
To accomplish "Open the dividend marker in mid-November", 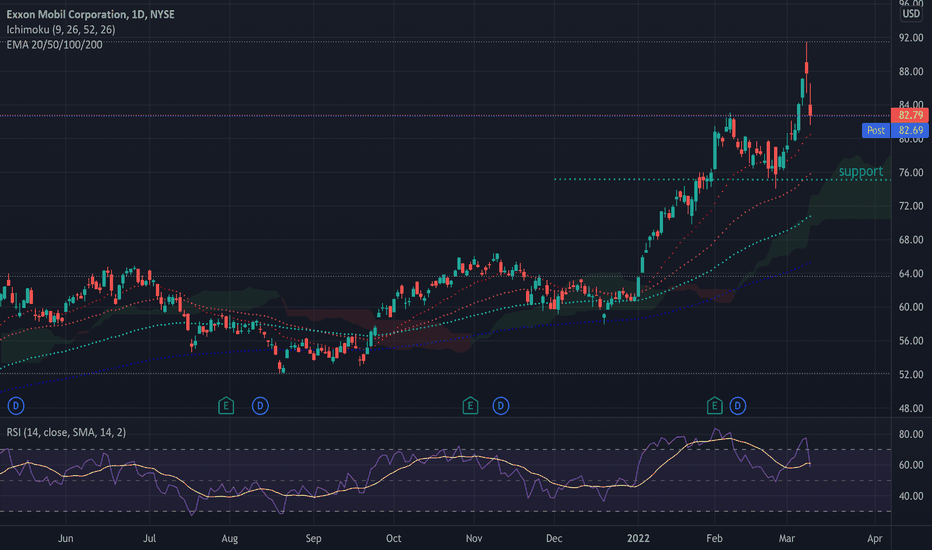I will (500, 406).
